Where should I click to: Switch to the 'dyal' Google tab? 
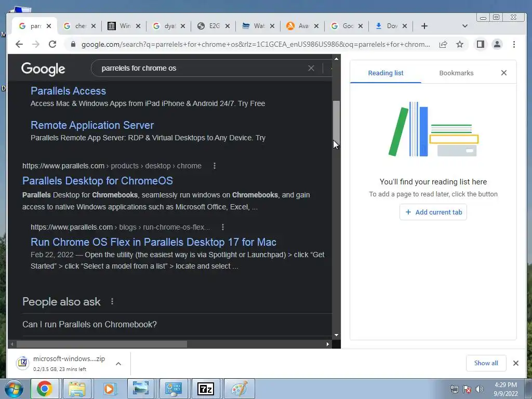click(168, 26)
